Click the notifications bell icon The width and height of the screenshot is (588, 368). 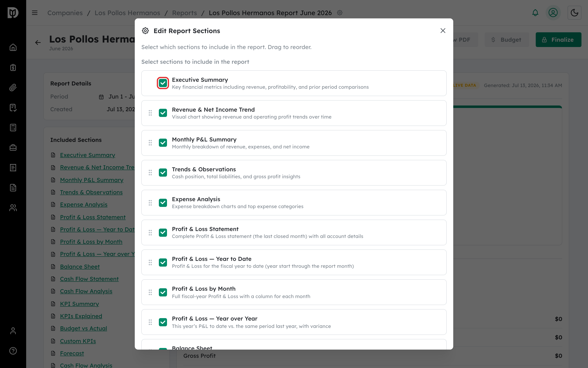coord(535,13)
